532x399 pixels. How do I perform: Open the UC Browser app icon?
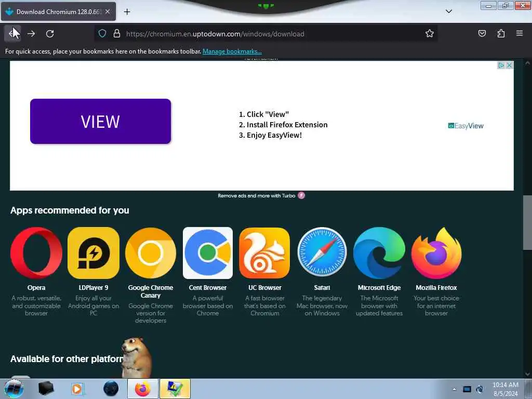coord(264,253)
